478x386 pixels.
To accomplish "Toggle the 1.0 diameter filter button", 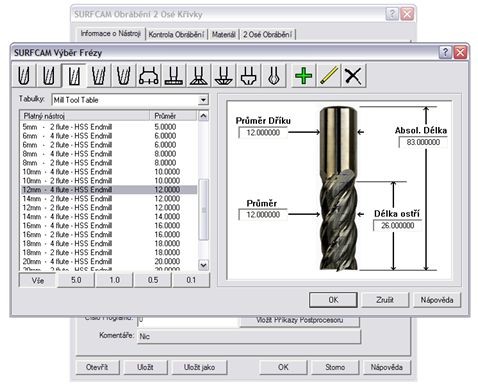I will click(x=114, y=280).
